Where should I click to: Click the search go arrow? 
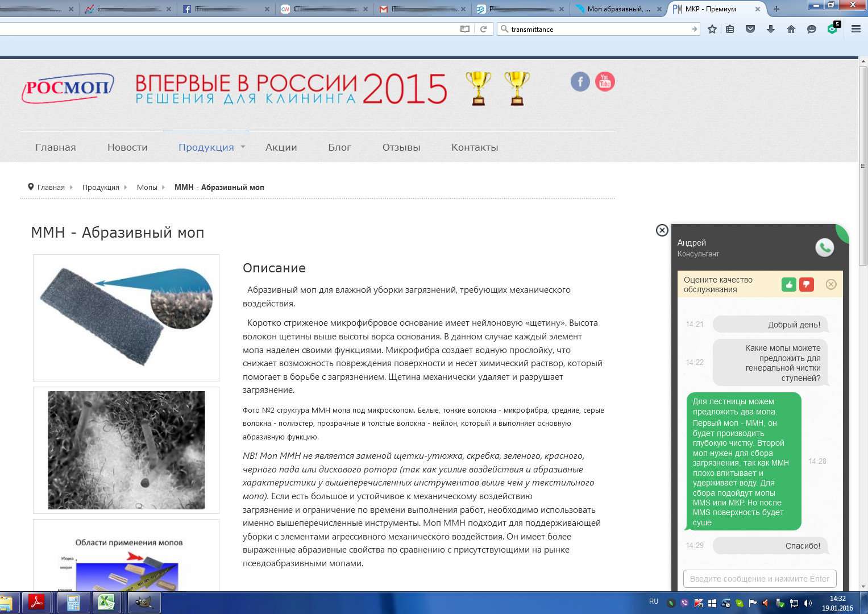coord(694,29)
